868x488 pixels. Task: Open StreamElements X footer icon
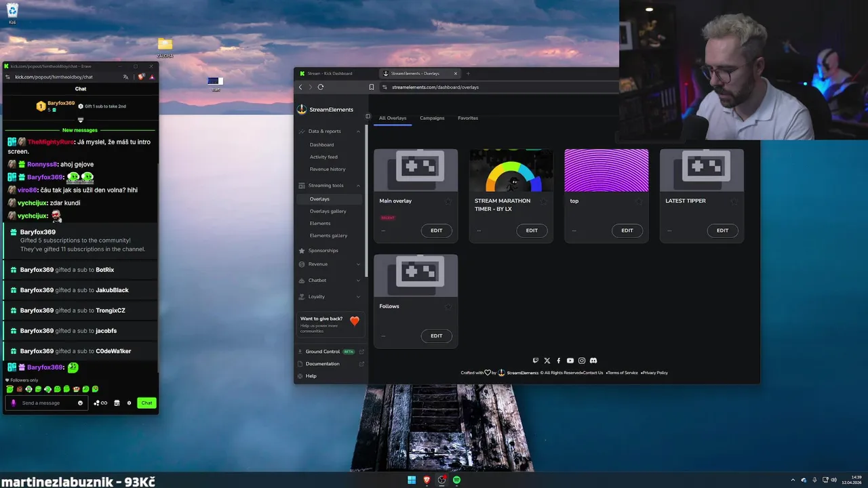547,361
